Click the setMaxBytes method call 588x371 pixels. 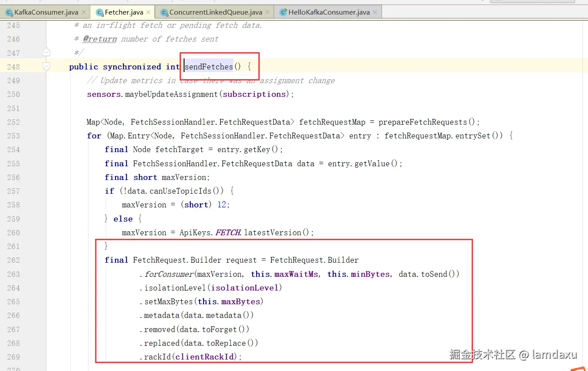[x=169, y=302]
